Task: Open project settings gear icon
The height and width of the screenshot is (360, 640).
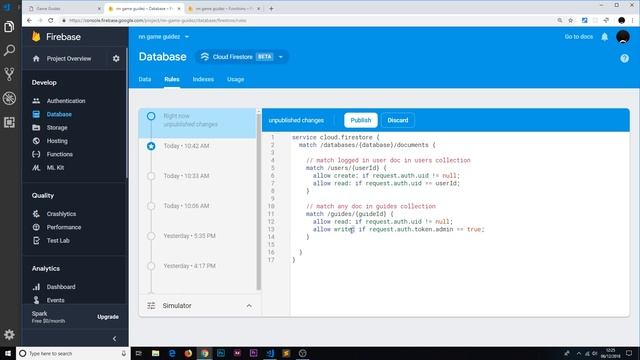Action: click(116, 59)
